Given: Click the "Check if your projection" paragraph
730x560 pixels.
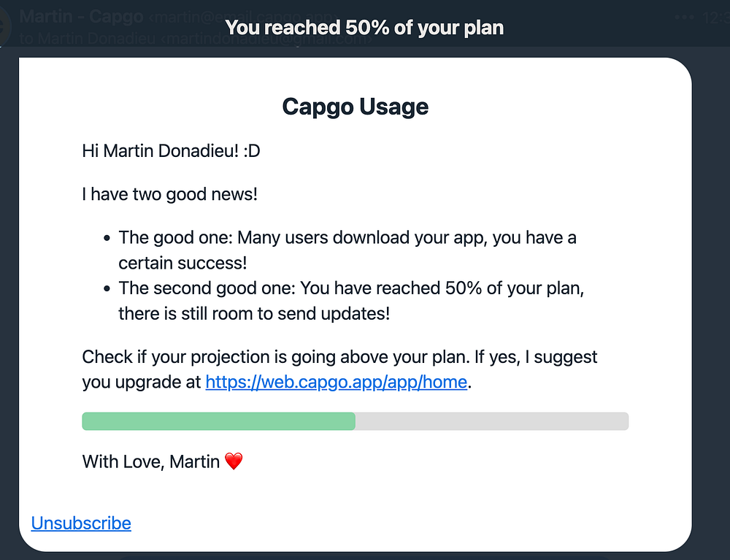Looking at the screenshot, I should 339,357.
